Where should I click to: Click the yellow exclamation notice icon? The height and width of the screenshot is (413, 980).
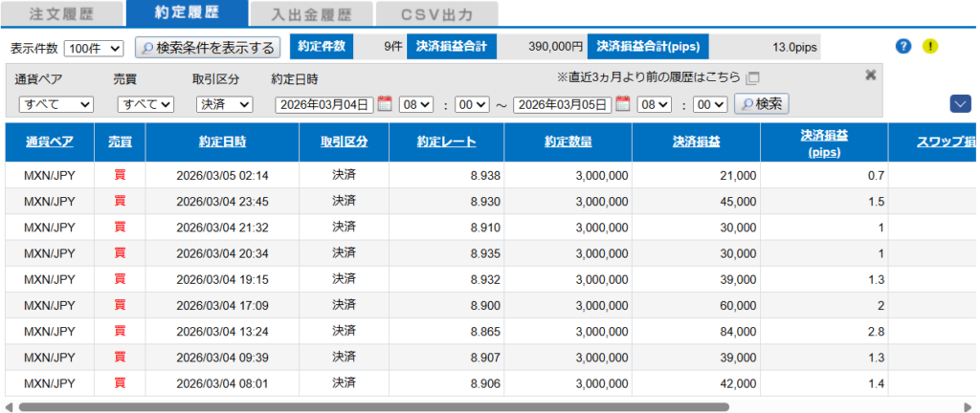(x=929, y=46)
